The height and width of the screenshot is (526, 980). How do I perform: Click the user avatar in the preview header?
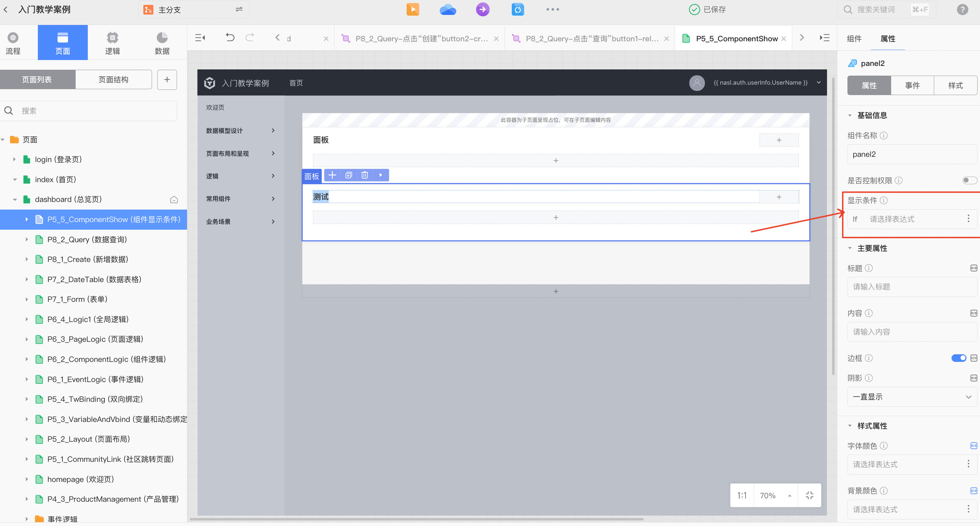tap(696, 83)
